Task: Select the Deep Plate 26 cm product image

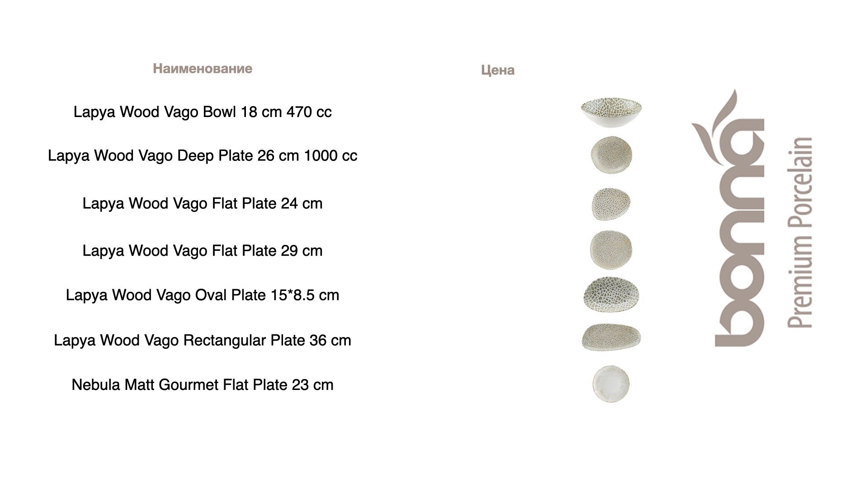Action: (x=611, y=155)
